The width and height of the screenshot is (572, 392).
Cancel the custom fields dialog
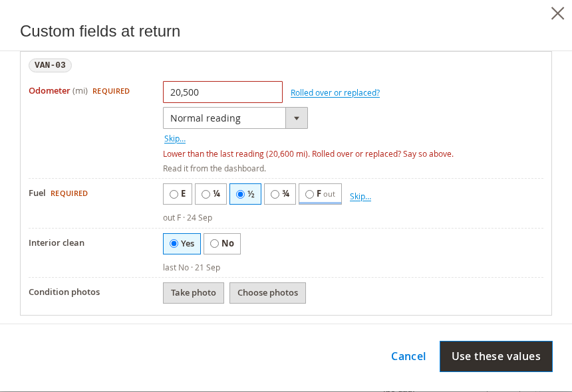(408, 356)
